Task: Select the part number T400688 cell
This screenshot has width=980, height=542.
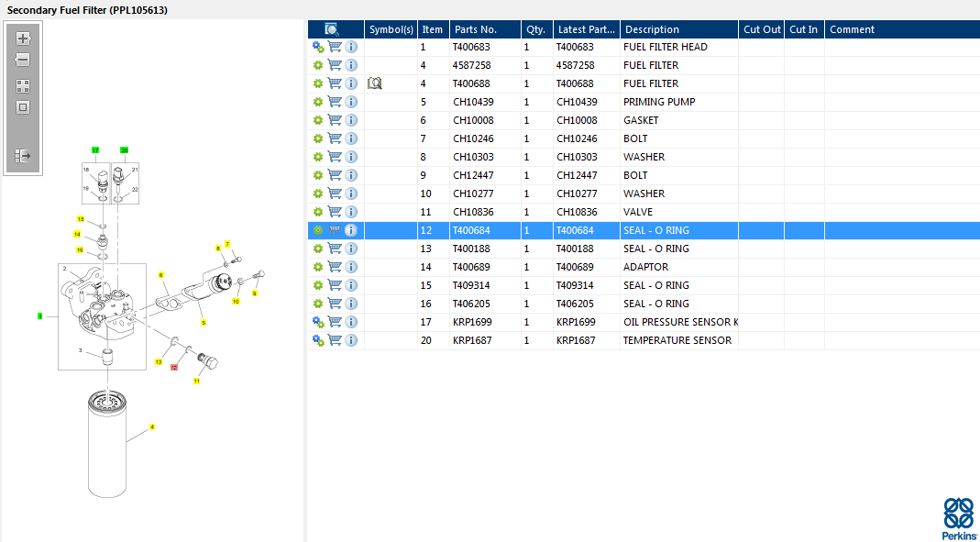Action: point(485,83)
